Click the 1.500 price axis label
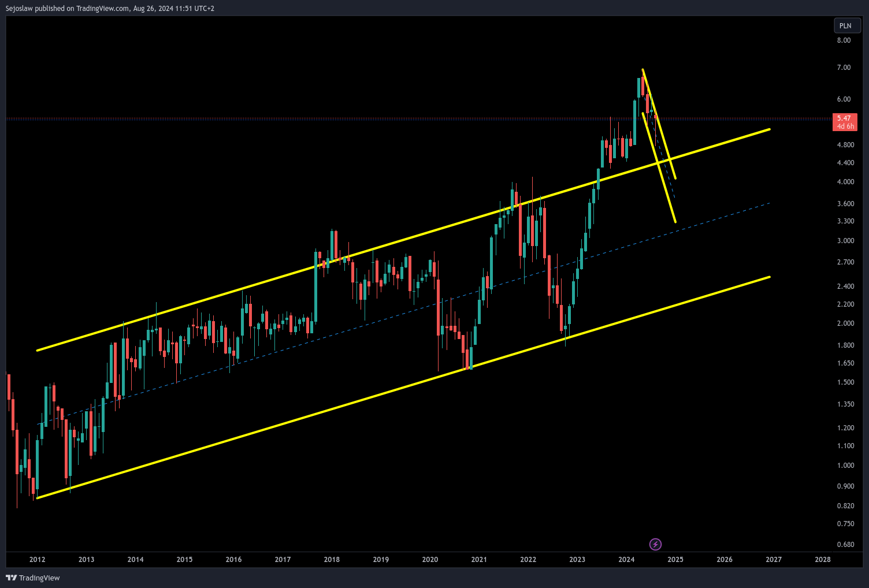This screenshot has height=588, width=869. pyautogui.click(x=845, y=382)
